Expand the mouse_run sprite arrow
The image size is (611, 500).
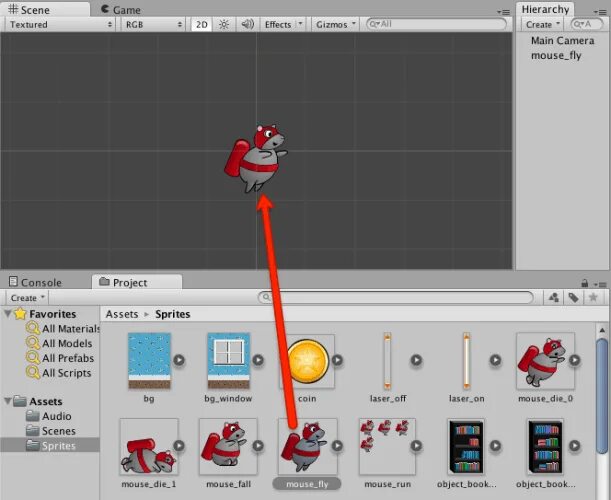(416, 445)
